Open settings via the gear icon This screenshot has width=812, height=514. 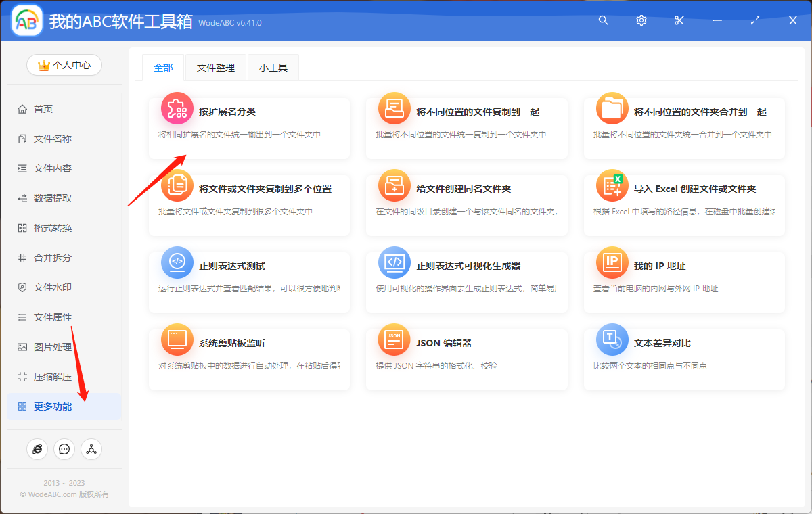point(641,20)
